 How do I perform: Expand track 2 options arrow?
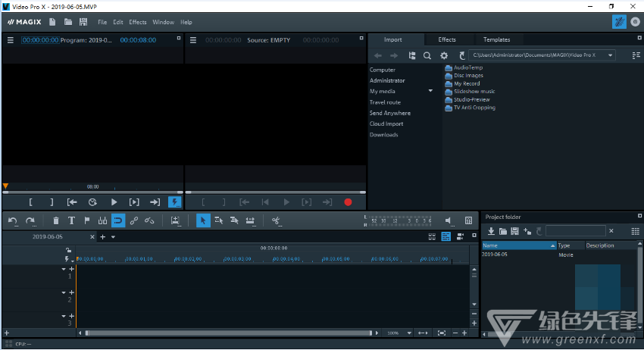pyautogui.click(x=63, y=293)
